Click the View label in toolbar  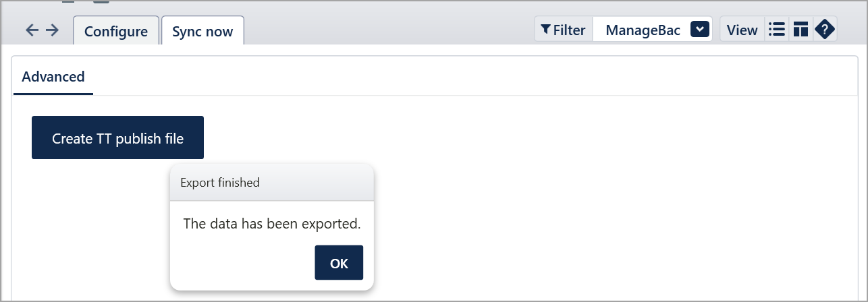pos(742,30)
